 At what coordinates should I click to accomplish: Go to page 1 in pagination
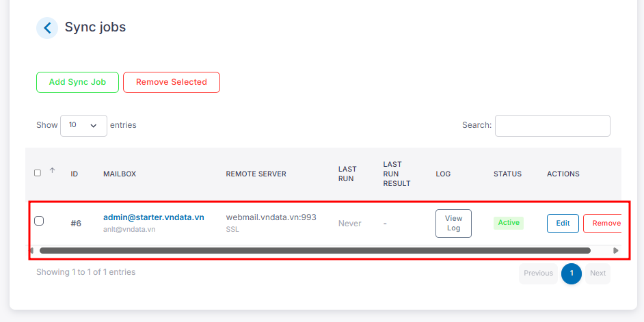[572, 273]
